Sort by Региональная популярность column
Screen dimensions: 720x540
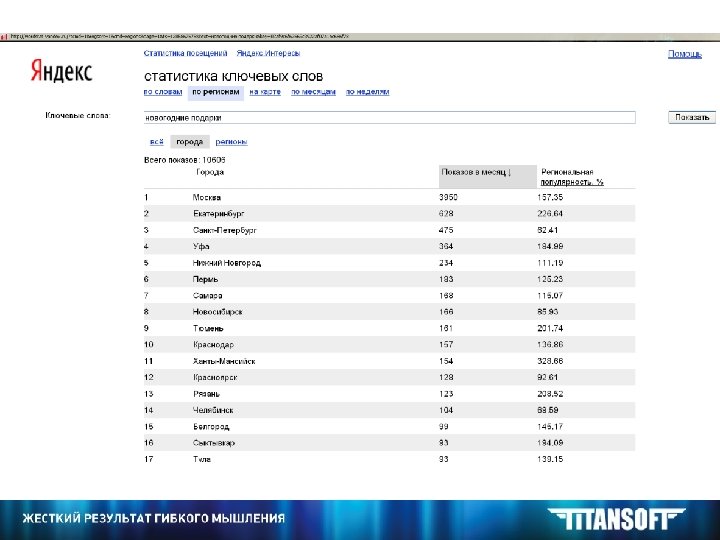571,177
